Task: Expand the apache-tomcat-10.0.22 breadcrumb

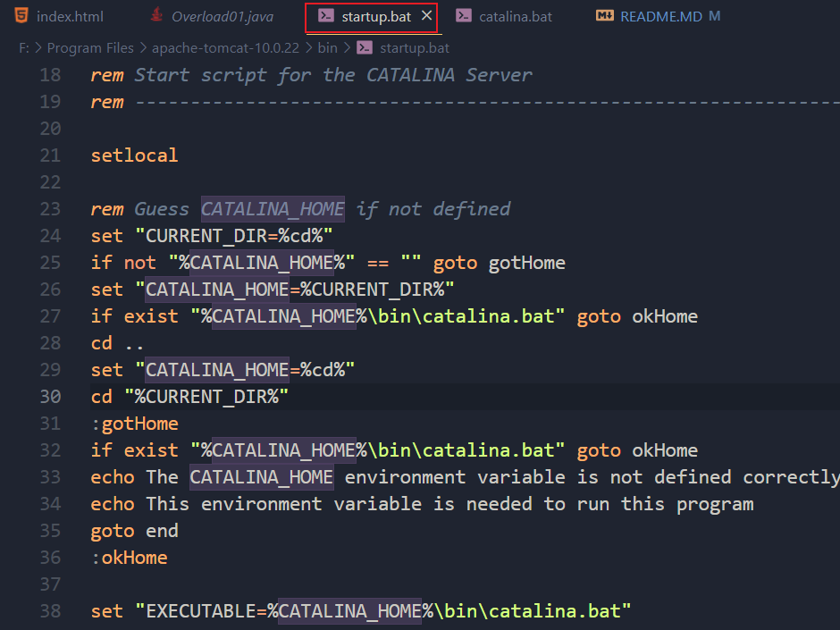Action: 228,48
